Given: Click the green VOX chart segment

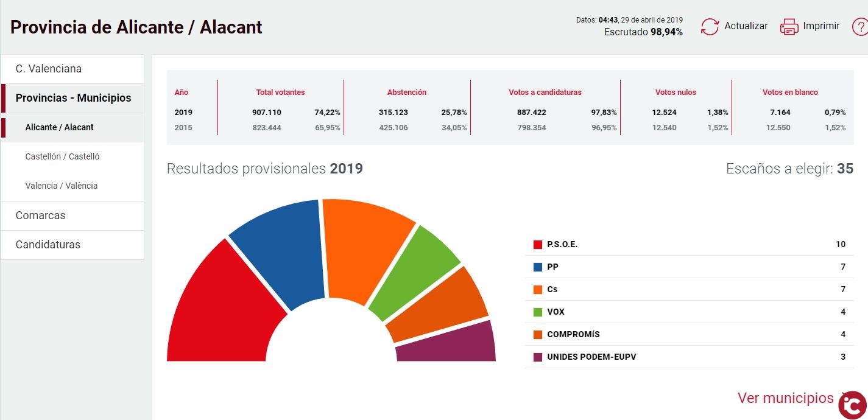Looking at the screenshot, I should (414, 271).
